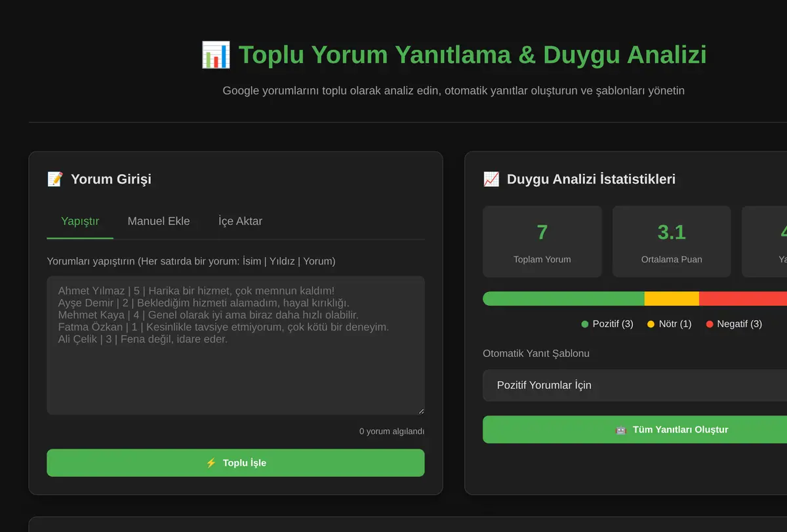
Task: Click the bar chart icon in the page title
Action: click(216, 54)
